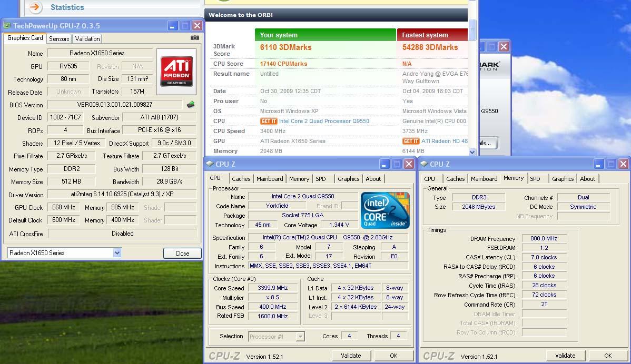This screenshot has width=631, height=364.
Task: Open the SPD tab in left CPU-Z
Action: pos(321,179)
